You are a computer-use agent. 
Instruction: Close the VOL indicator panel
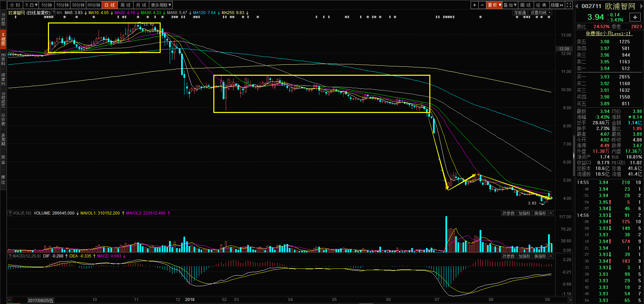click(551, 213)
